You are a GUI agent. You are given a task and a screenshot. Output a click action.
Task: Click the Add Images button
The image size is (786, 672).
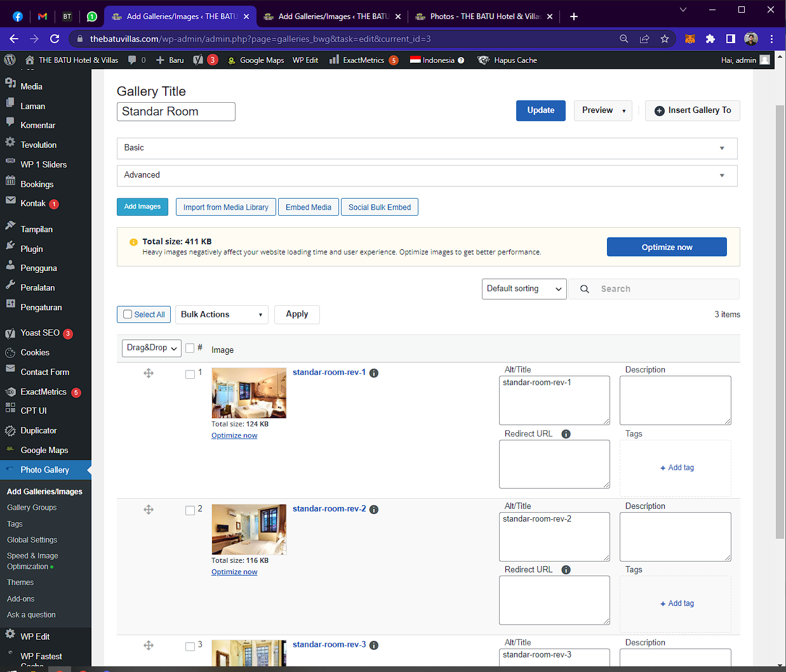pyautogui.click(x=142, y=207)
